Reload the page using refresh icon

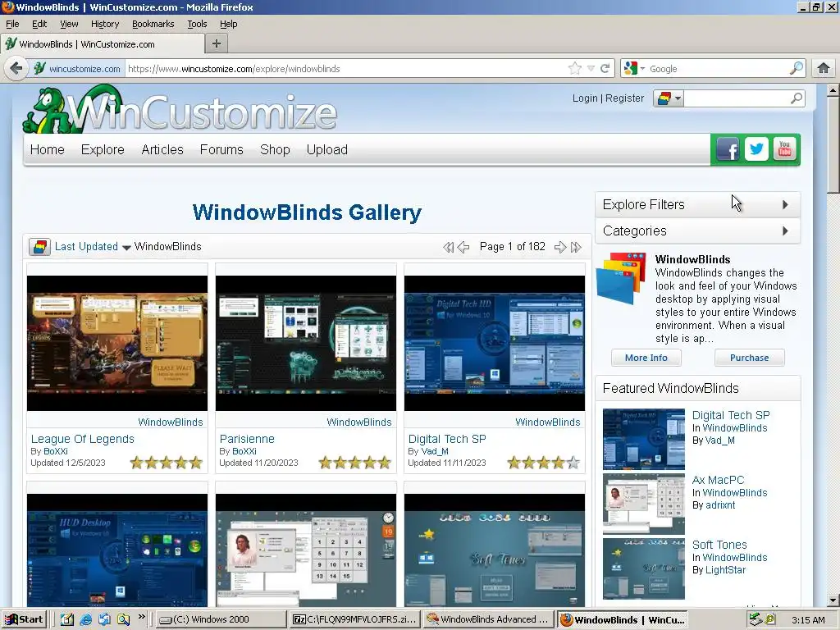(605, 68)
